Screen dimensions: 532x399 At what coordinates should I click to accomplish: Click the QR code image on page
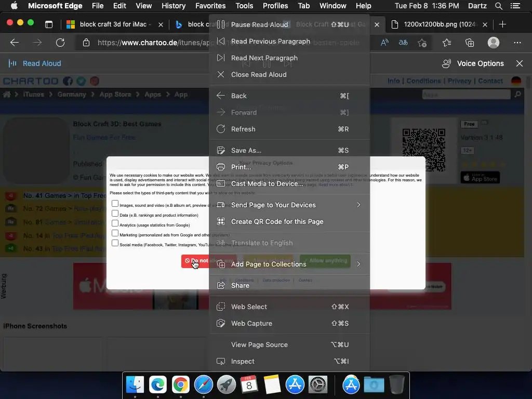coord(423,150)
